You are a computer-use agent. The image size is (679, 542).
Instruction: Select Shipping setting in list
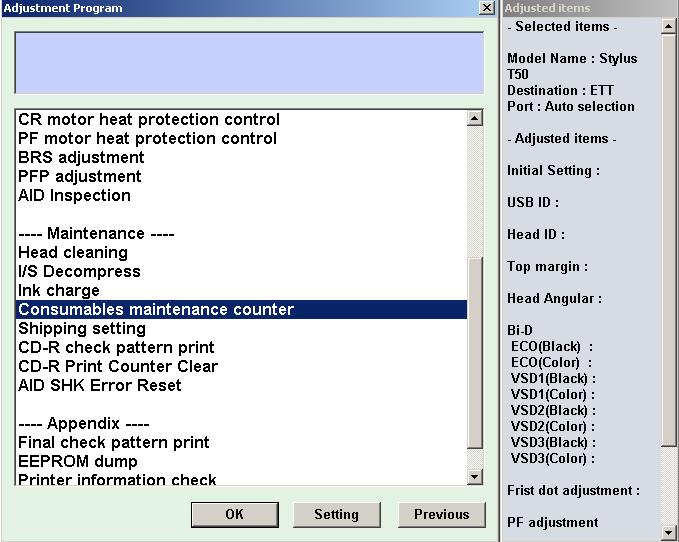point(82,329)
